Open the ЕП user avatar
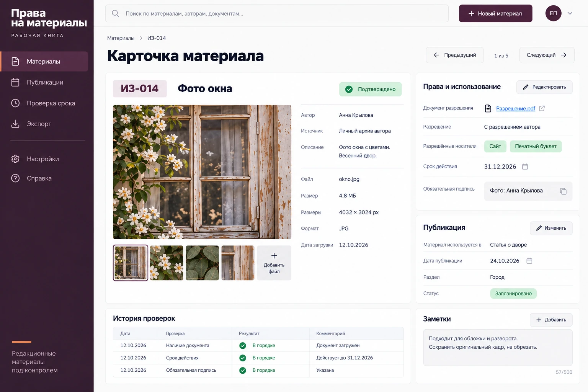The image size is (588, 392). 553,13
